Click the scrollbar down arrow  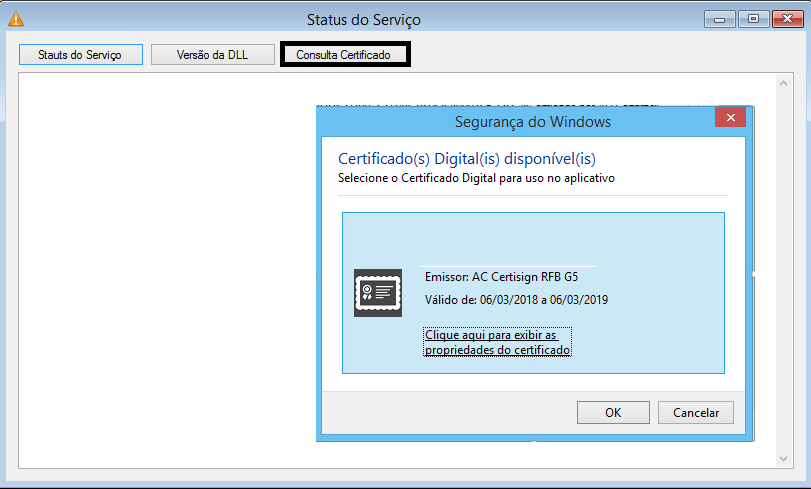[784, 457]
